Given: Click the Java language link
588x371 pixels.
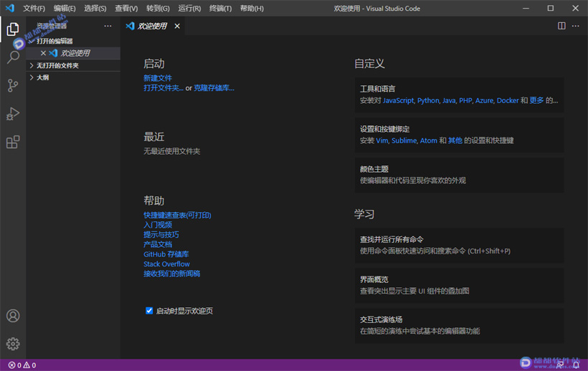Looking at the screenshot, I should [449, 100].
